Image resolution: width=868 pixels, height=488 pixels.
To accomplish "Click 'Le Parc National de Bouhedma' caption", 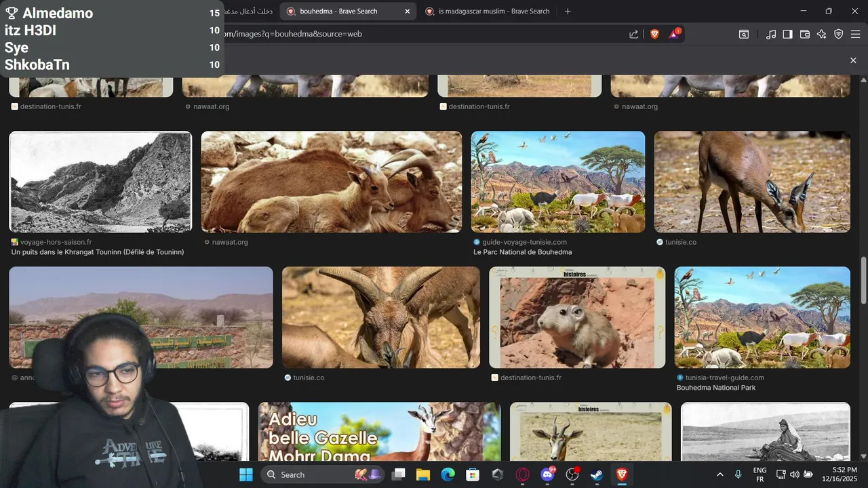I will tap(523, 252).
